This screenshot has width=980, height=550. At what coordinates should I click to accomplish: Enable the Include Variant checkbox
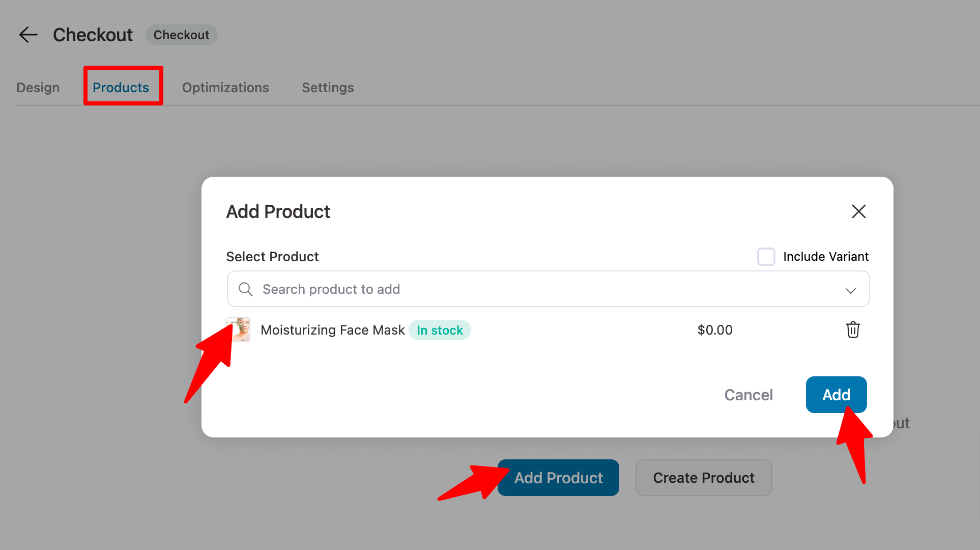point(766,257)
